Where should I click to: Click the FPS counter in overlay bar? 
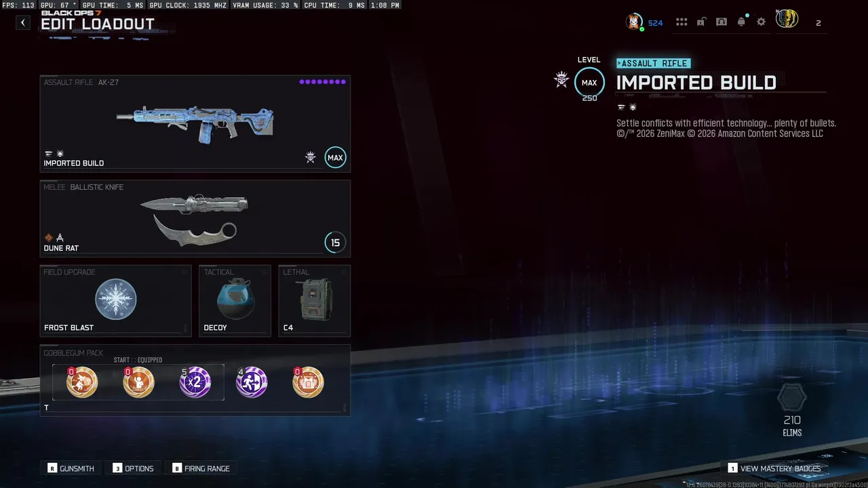coord(18,5)
